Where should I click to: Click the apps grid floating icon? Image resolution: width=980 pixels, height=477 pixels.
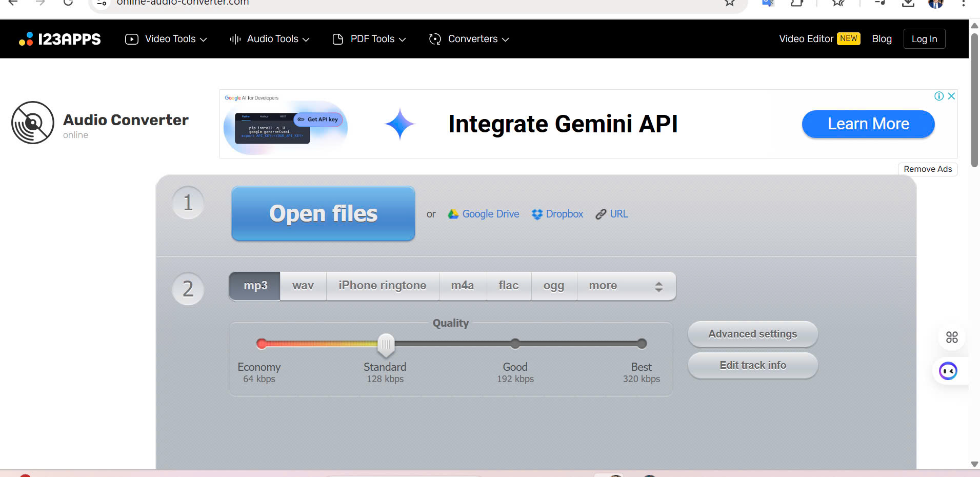(952, 337)
